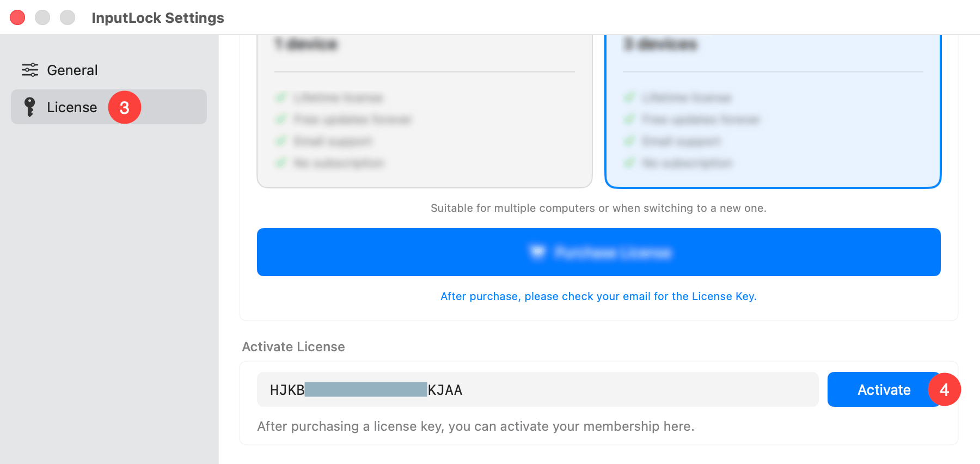
Task: Click the red badge numbered 4
Action: point(944,389)
